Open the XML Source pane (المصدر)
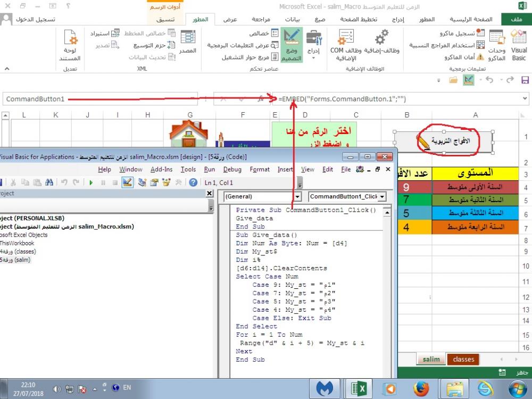Image resolution: width=532 pixels, height=399 pixels. point(188,42)
